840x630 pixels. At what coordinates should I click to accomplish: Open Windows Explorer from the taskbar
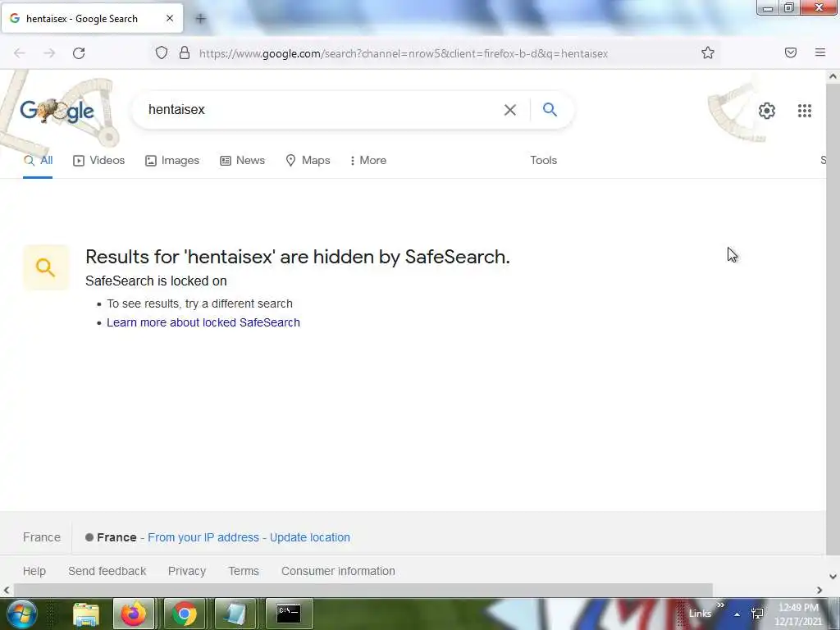(x=85, y=614)
